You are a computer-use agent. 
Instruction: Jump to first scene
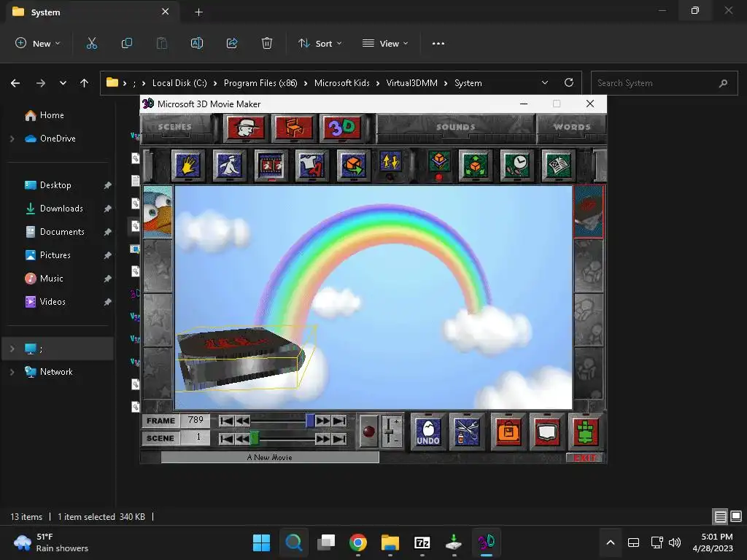point(226,438)
